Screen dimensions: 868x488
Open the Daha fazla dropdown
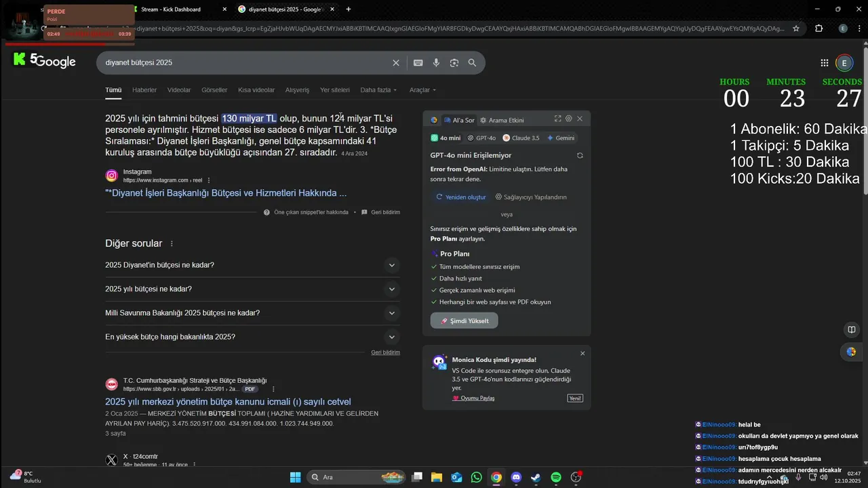378,90
